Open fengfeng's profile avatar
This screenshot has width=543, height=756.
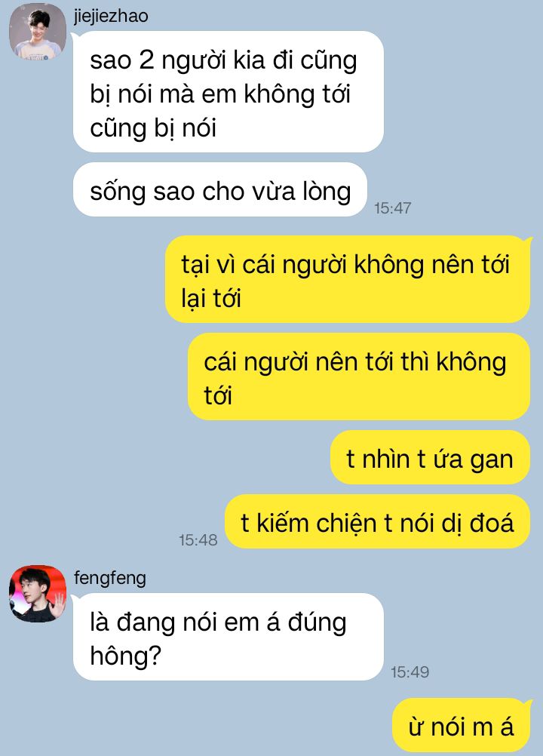pyautogui.click(x=38, y=594)
